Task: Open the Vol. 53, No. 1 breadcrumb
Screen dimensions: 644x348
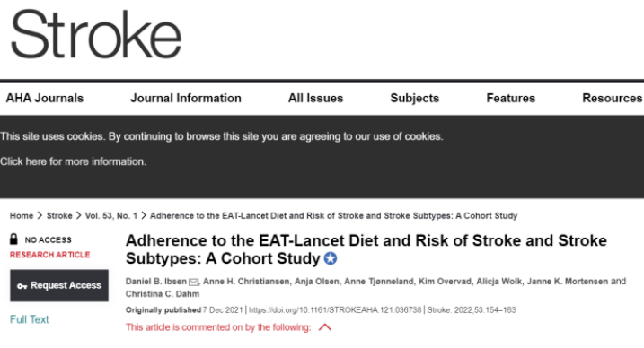Action: coord(110,215)
